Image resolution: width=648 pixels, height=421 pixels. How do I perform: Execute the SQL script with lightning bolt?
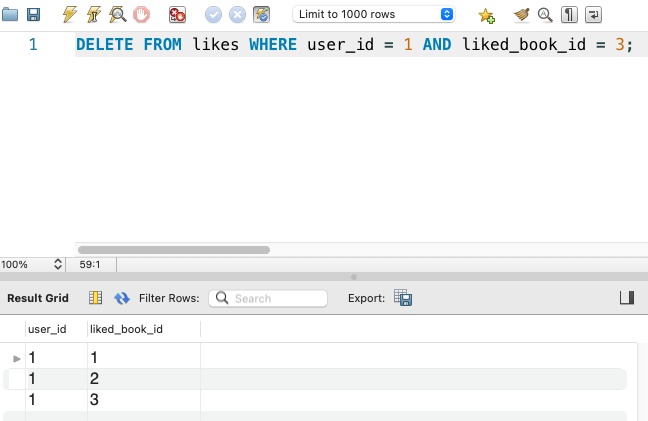click(69, 14)
